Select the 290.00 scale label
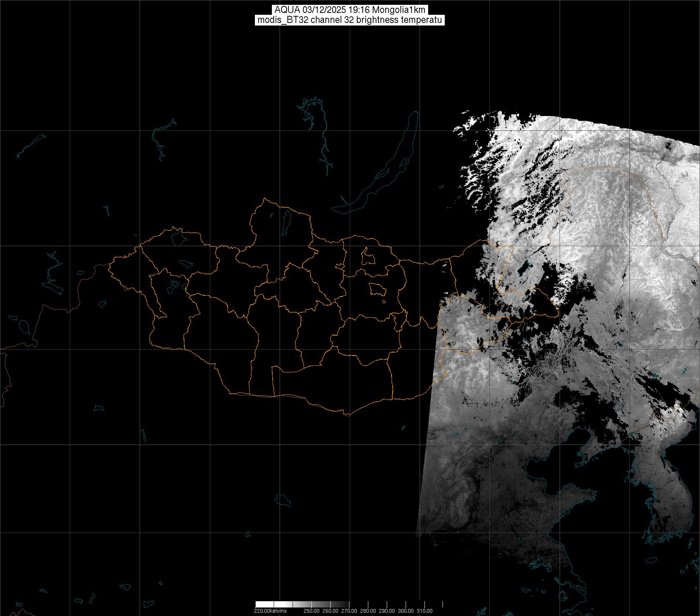Image resolution: width=700 pixels, height=616 pixels. coord(387,611)
